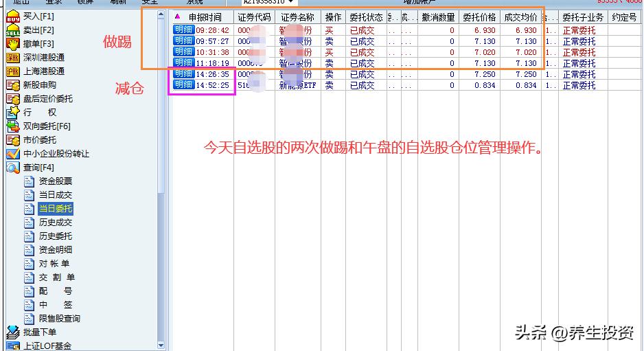The image size is (644, 351).
Task: Click 明细 button for 09:57:27 order
Action: pyautogui.click(x=183, y=41)
